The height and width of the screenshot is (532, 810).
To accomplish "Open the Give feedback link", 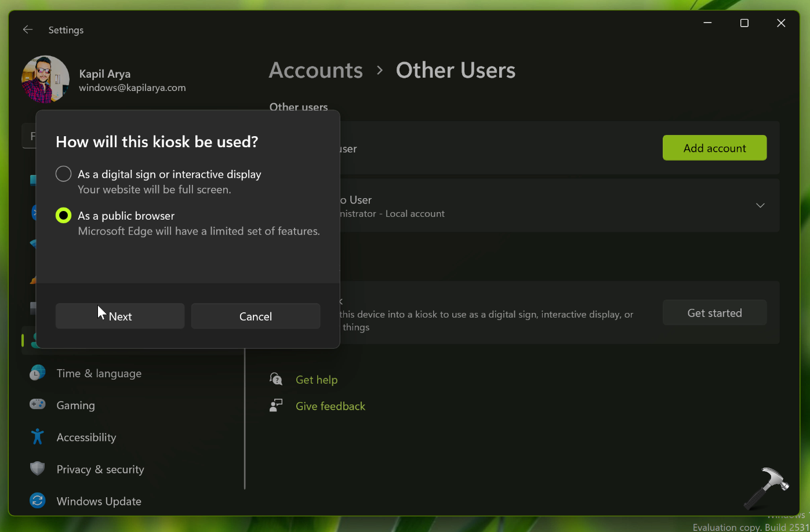I will tap(330, 406).
